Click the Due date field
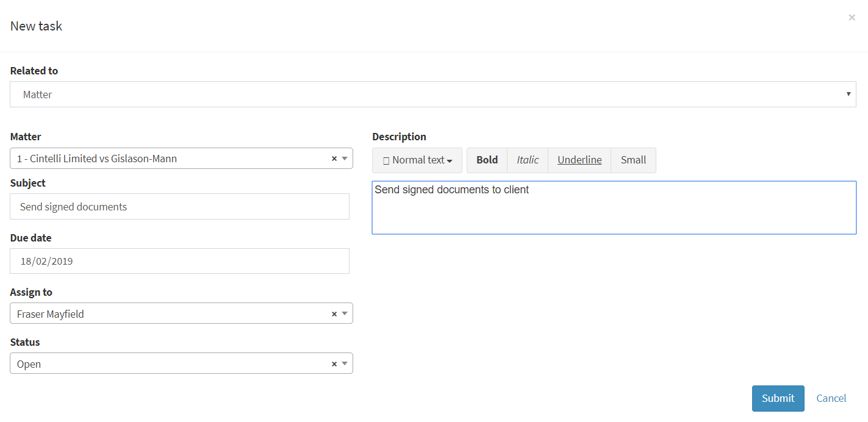The height and width of the screenshot is (422, 868). [x=179, y=261]
